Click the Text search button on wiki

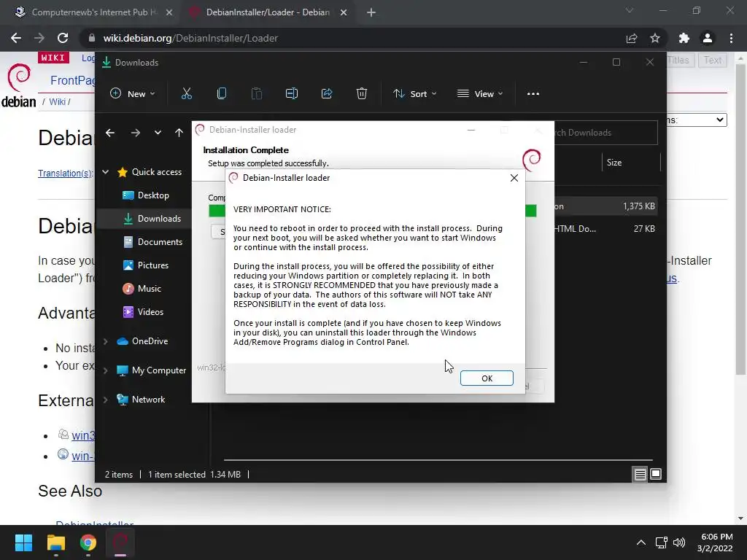[713, 60]
